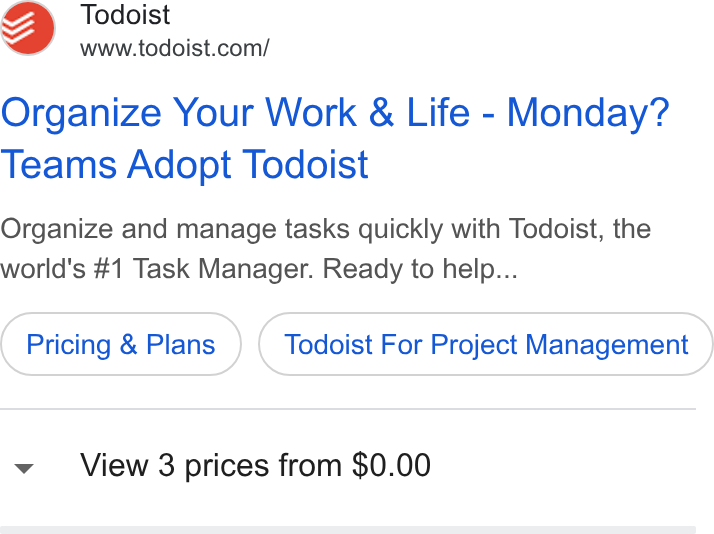Click 'Project Management' text inside second chip
The height and width of the screenshot is (534, 714).
coord(559,345)
